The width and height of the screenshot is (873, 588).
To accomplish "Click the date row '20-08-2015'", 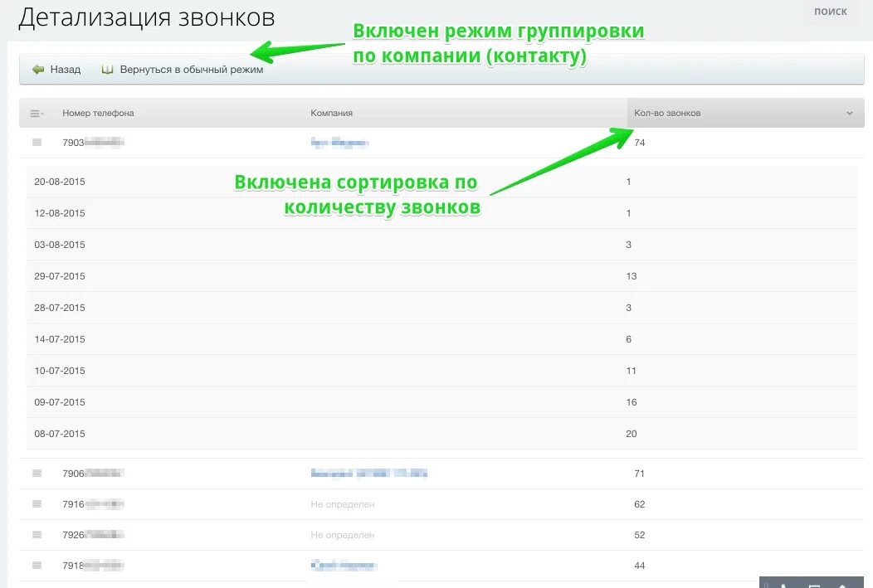I will tap(441, 182).
